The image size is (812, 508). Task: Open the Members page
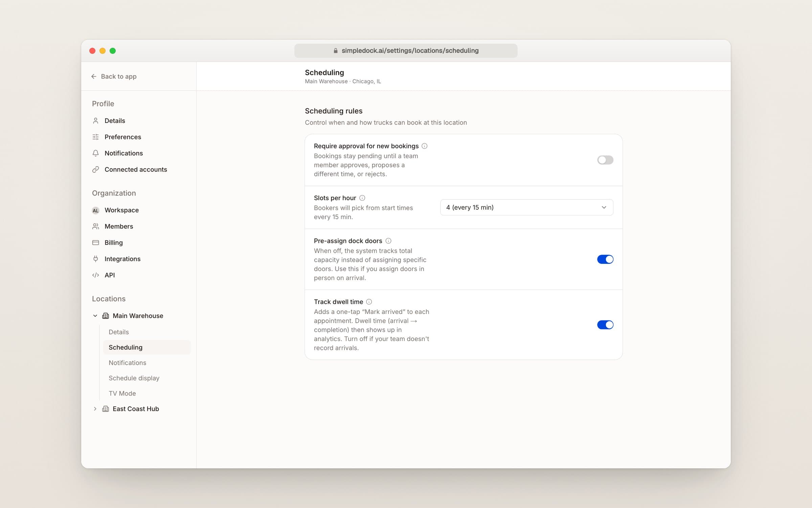click(119, 226)
